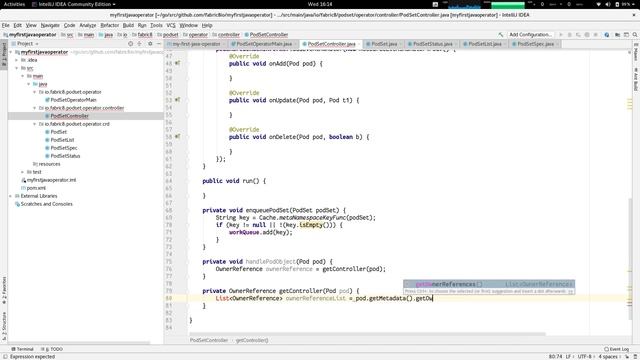Open Project Structure icon in toolbar
The height and width of the screenshot is (360, 640).
click(618, 35)
